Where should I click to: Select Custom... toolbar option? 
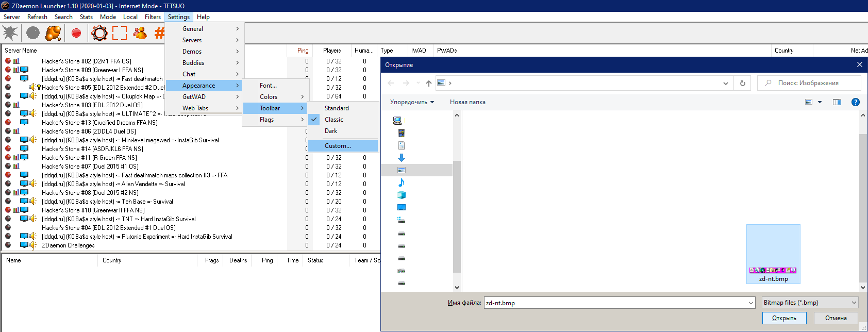pyautogui.click(x=342, y=146)
